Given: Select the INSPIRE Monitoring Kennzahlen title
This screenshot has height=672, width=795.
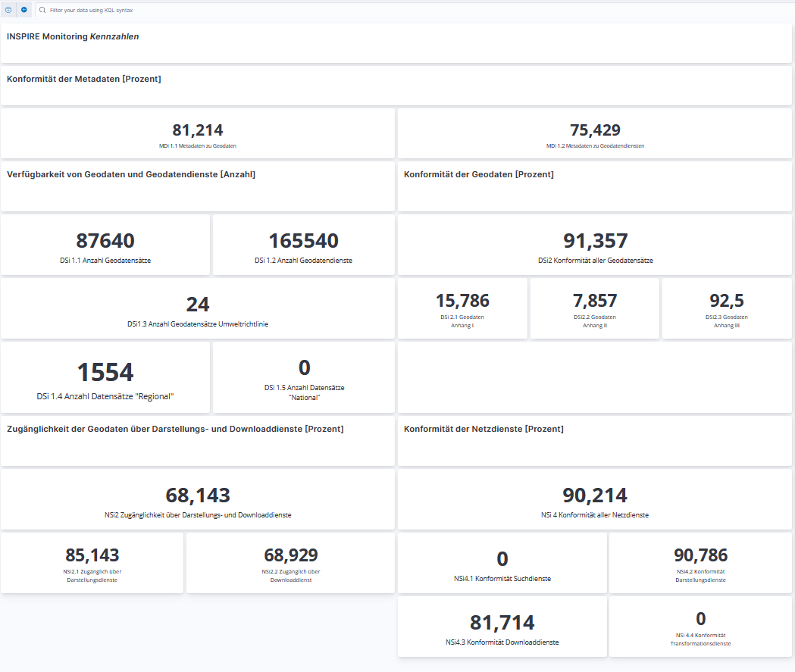Looking at the screenshot, I should tap(73, 36).
